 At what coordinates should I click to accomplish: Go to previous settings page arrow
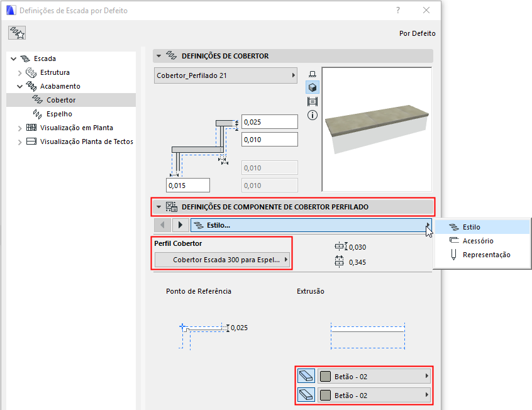tap(162, 225)
